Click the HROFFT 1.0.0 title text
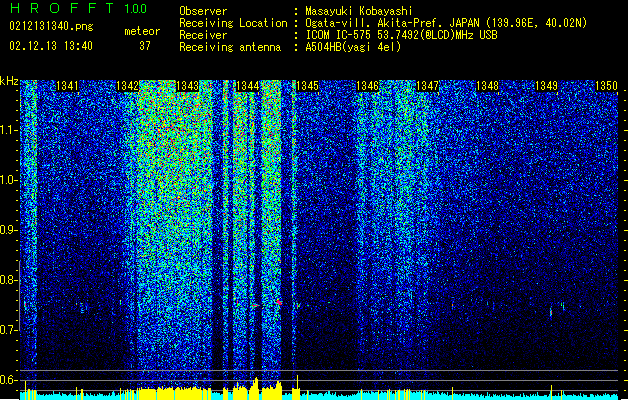The height and width of the screenshot is (400, 629). [x=78, y=8]
